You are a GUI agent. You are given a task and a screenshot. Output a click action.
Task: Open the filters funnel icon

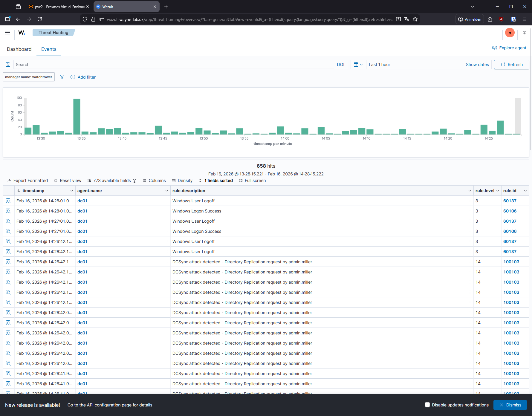[62, 77]
